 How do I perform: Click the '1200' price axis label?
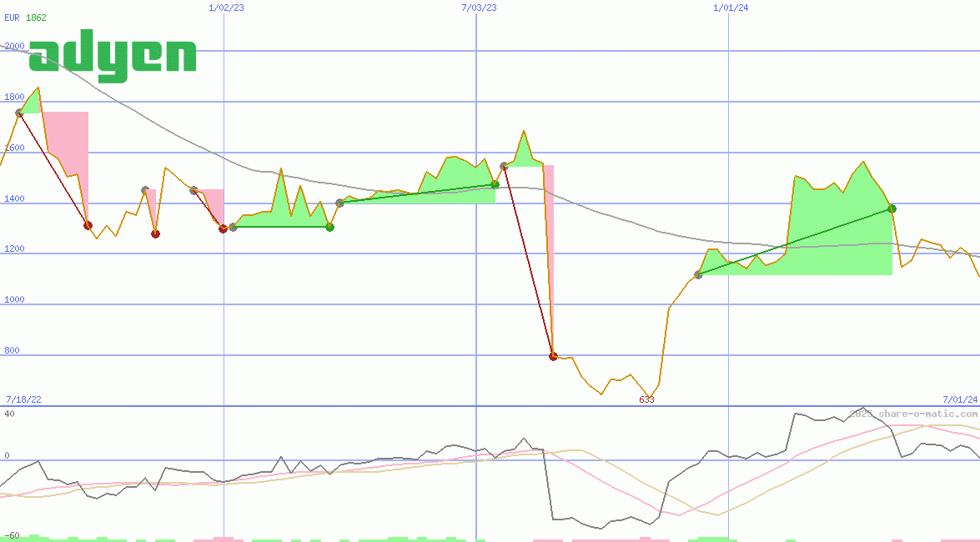[14, 248]
